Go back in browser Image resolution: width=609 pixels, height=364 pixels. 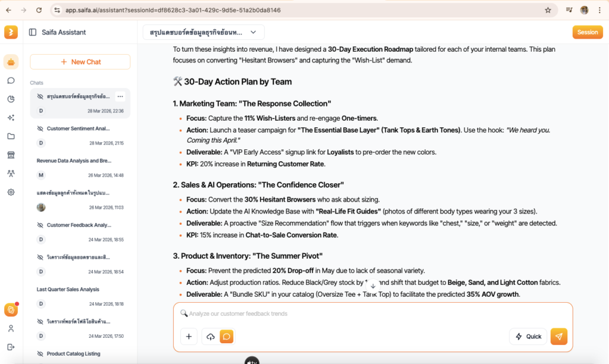click(8, 10)
